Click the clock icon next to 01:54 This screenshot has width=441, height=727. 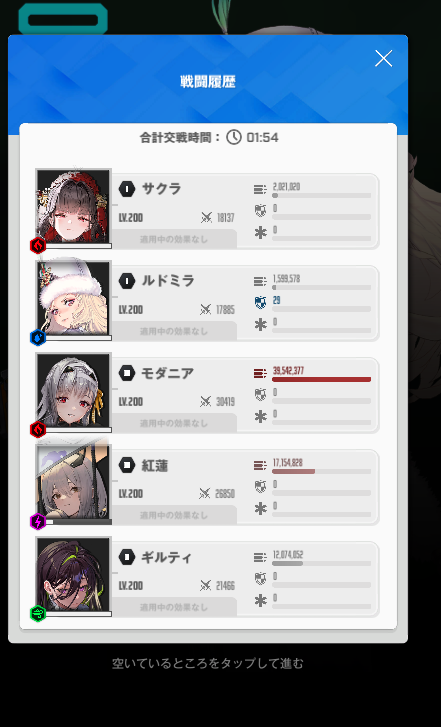tap(234, 137)
